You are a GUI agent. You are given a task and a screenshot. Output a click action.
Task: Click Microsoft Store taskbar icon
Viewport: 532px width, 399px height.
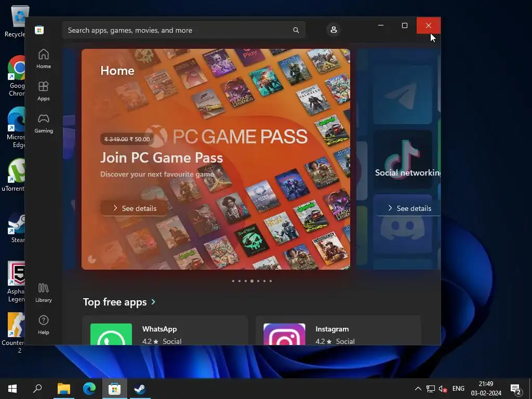[x=115, y=389]
